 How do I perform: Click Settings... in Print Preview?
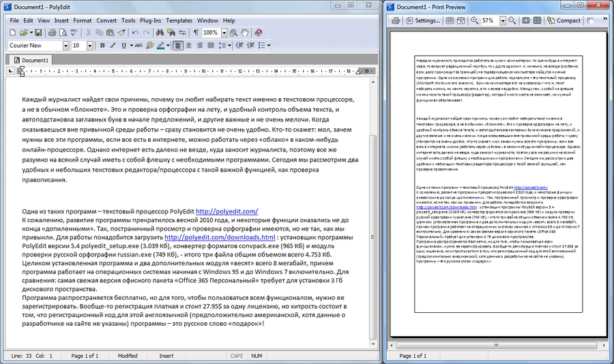pos(423,20)
